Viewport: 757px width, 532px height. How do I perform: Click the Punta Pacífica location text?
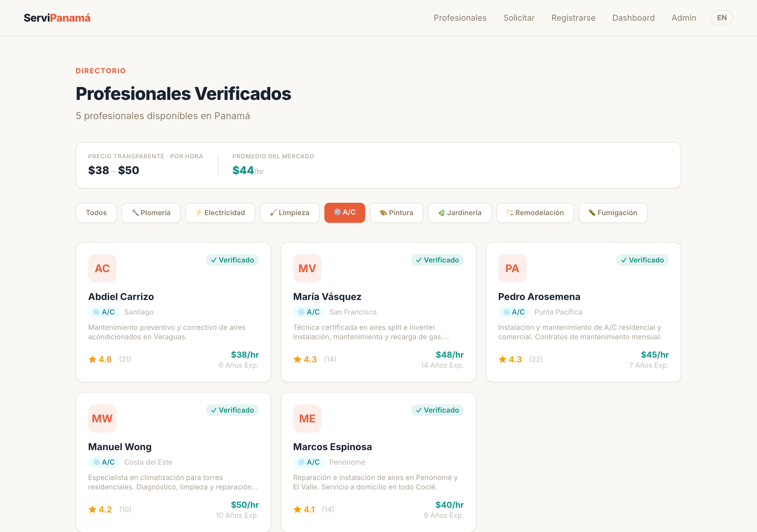coord(558,312)
